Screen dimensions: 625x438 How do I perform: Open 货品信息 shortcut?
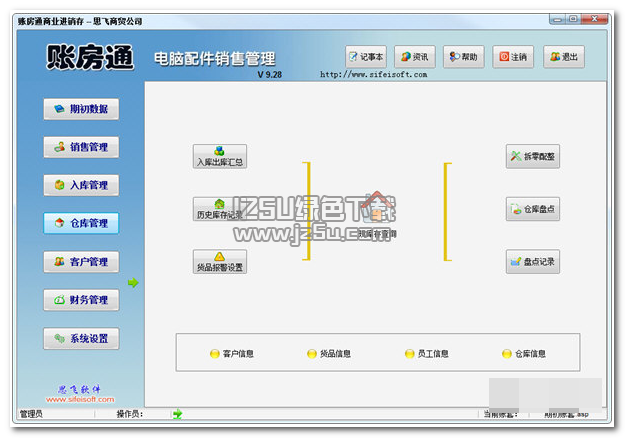(x=329, y=354)
